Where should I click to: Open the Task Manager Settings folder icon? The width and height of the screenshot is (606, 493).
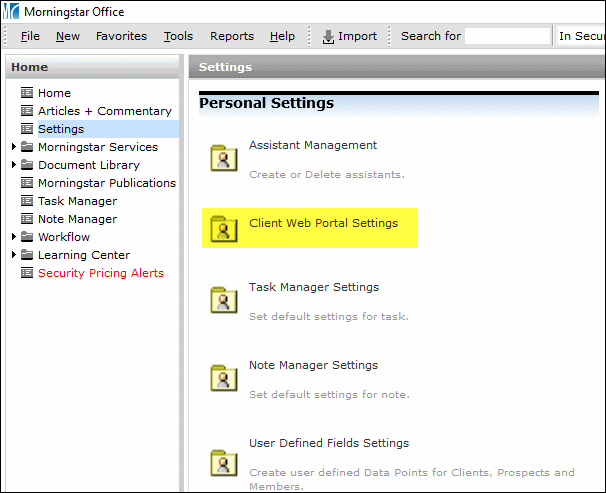tap(223, 300)
